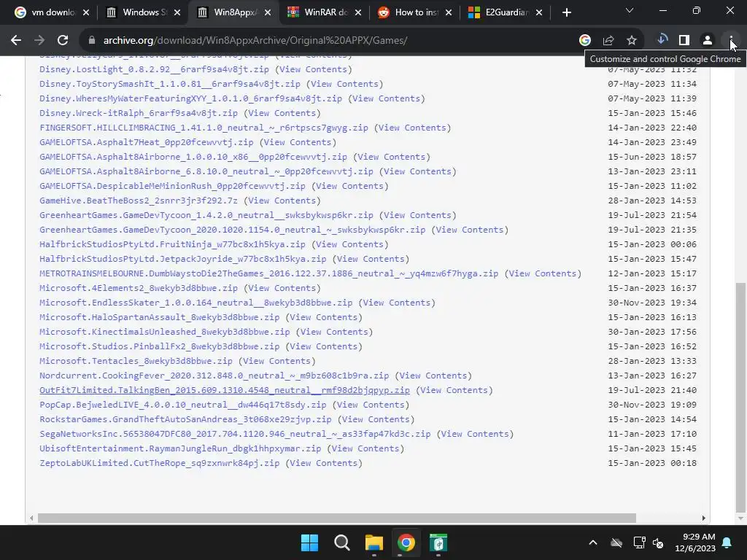Image resolution: width=747 pixels, height=560 pixels.
Task: Close the vm download tab
Action: [x=86, y=12]
